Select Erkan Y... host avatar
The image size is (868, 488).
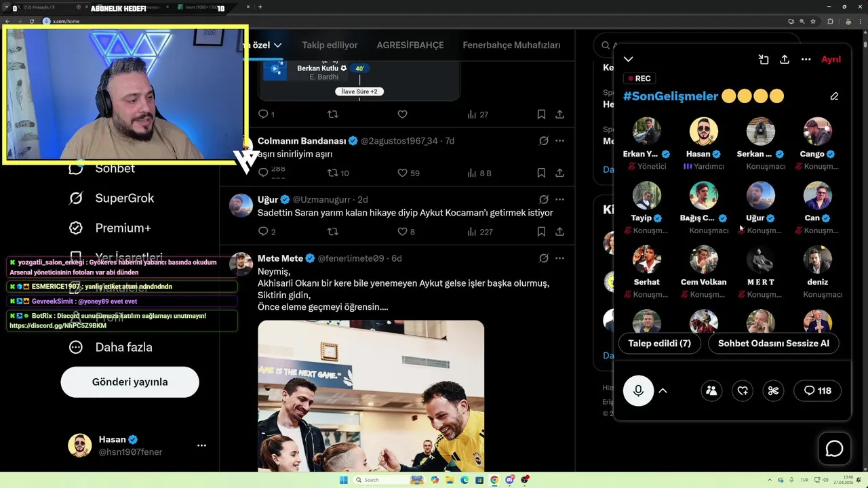647,131
